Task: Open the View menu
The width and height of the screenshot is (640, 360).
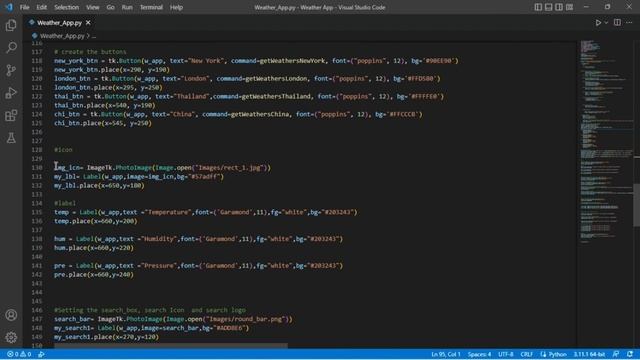Action: [x=93, y=7]
